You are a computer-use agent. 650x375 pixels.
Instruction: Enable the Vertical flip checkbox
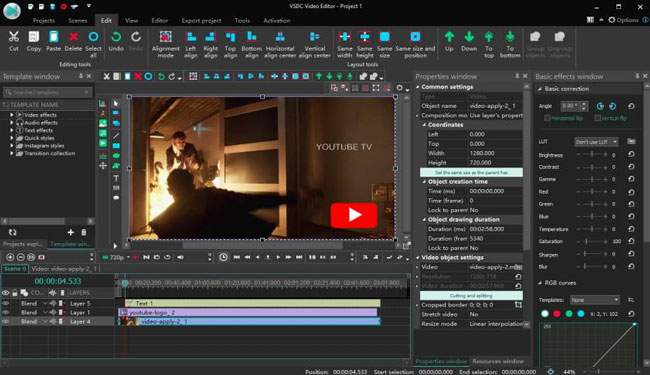click(x=597, y=118)
